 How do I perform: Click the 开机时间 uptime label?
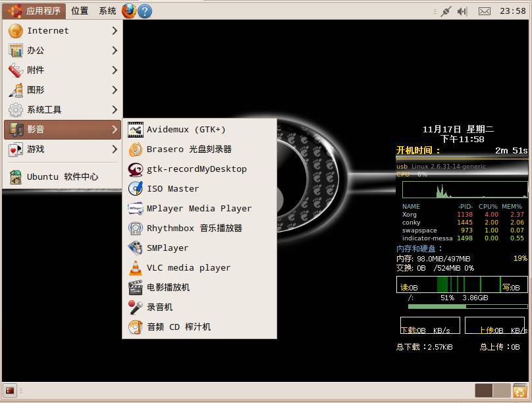tap(418, 150)
